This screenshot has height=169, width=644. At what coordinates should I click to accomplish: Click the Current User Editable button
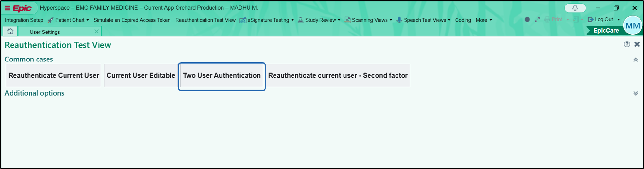tap(141, 76)
